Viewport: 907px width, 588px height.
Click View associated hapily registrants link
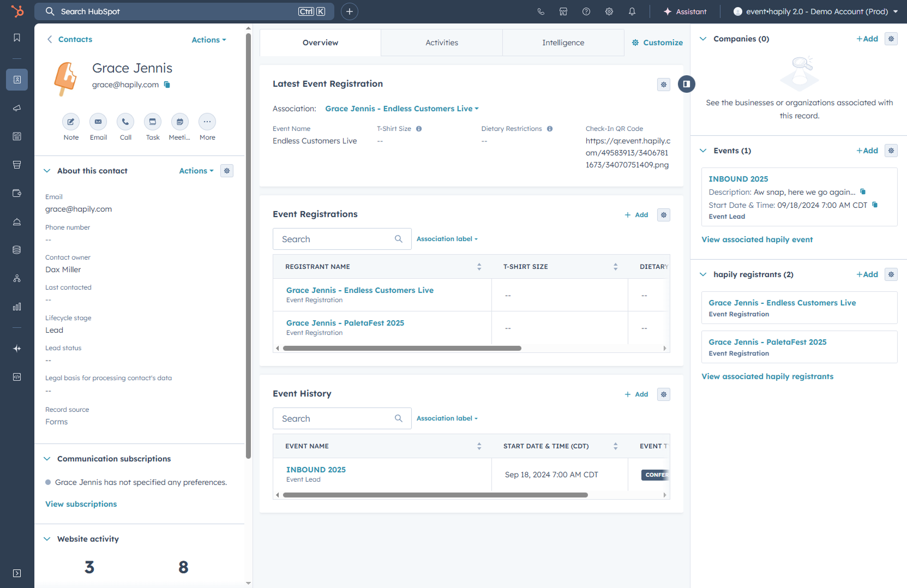pos(767,376)
